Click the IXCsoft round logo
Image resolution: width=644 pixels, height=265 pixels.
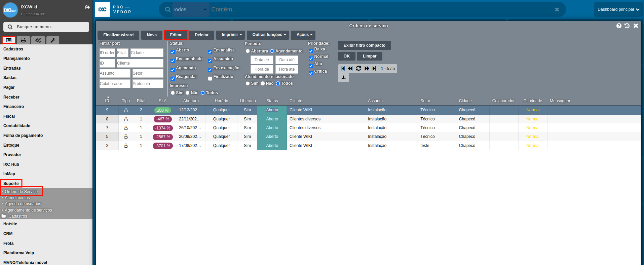tap(10, 10)
